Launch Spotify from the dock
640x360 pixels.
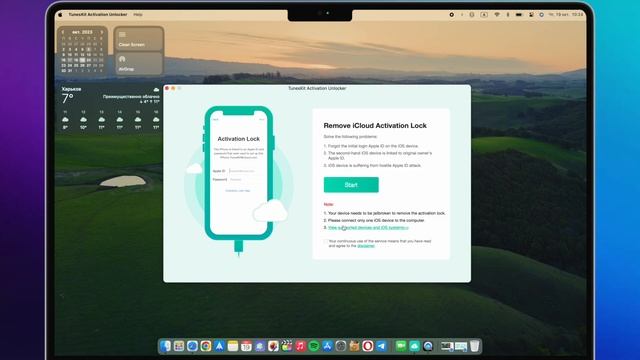[314, 346]
